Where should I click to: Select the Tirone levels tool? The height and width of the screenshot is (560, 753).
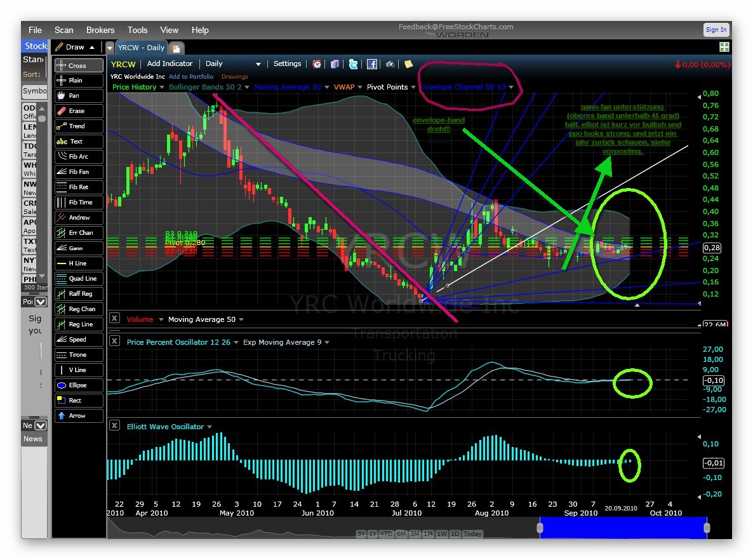pyautogui.click(x=79, y=354)
